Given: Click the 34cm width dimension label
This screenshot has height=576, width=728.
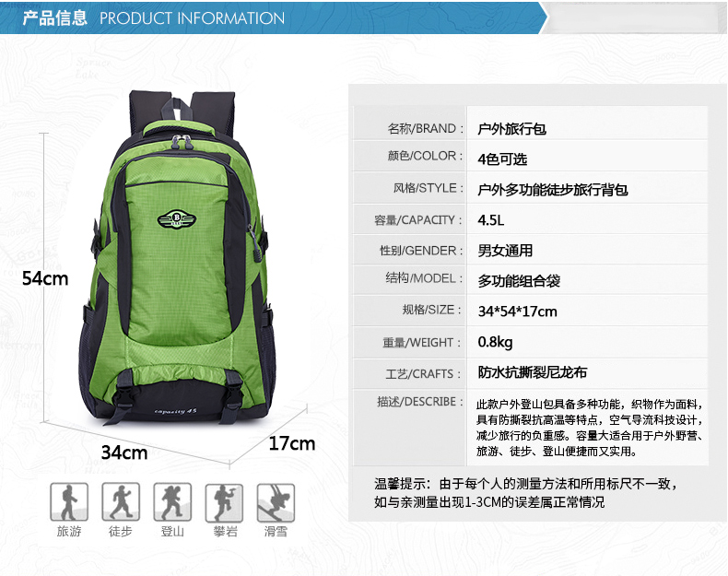Looking at the screenshot, I should point(124,453).
